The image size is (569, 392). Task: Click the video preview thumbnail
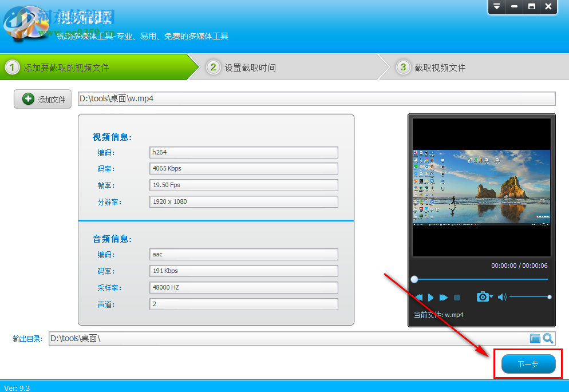point(481,188)
